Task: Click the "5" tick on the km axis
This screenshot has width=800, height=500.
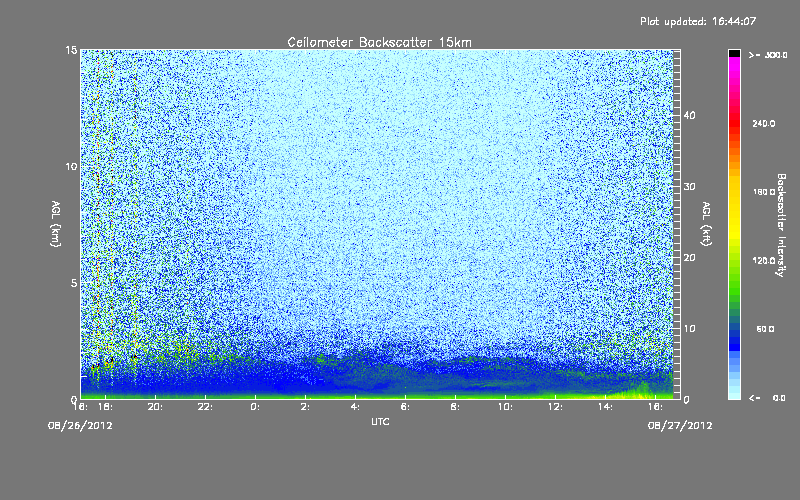Action: point(74,283)
